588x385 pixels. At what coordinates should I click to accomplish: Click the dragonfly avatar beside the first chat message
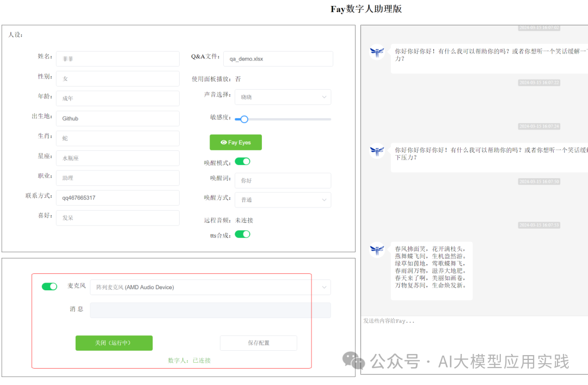pyautogui.click(x=377, y=52)
